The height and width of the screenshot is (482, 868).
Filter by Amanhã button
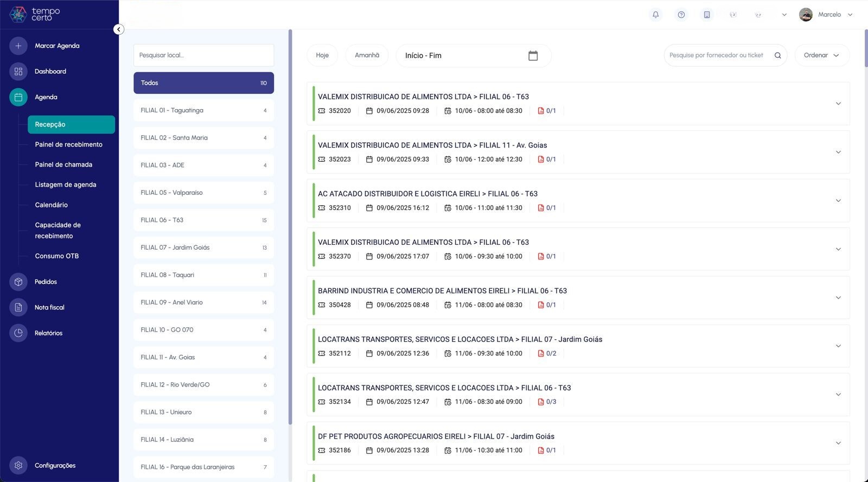coord(367,55)
